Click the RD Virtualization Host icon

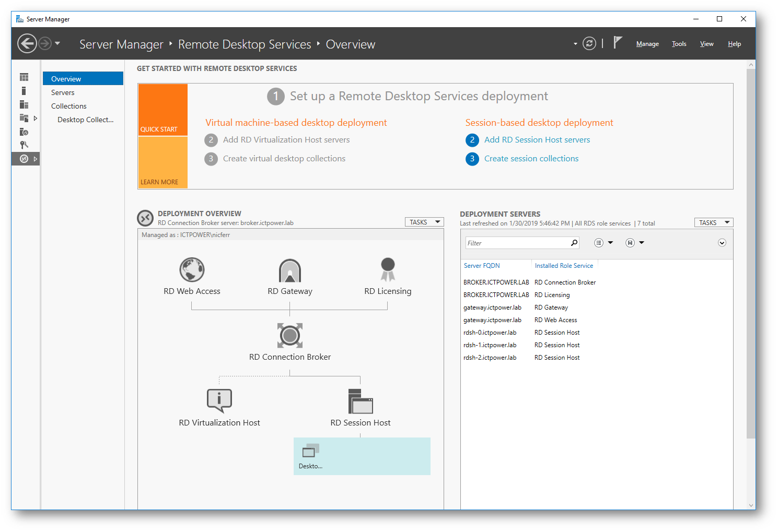pyautogui.click(x=219, y=400)
